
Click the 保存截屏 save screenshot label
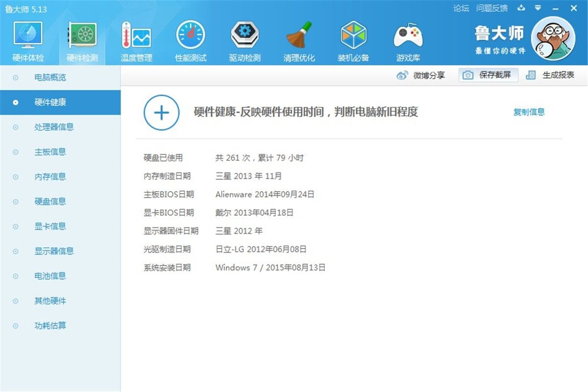[495, 75]
